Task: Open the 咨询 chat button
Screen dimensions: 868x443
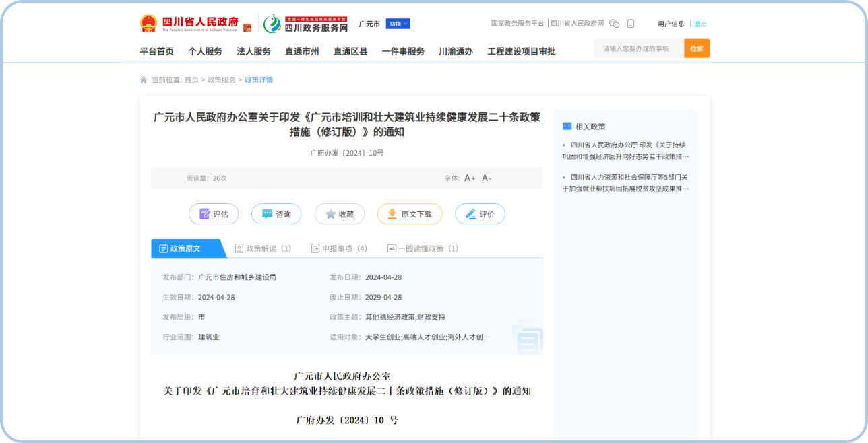Action: (x=276, y=214)
